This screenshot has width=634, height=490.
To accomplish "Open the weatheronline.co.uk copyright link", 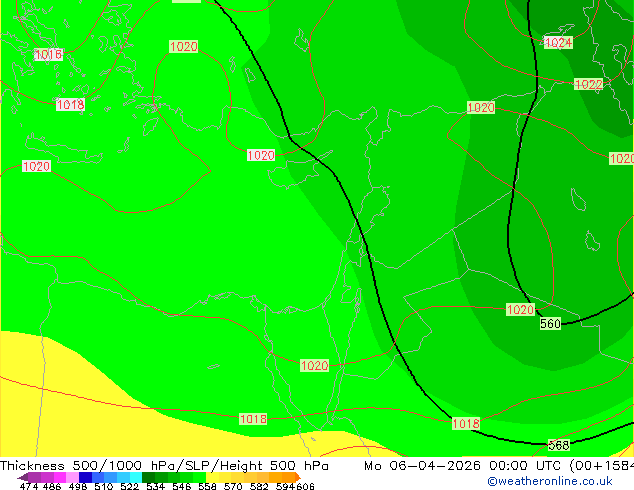I will click(x=550, y=481).
